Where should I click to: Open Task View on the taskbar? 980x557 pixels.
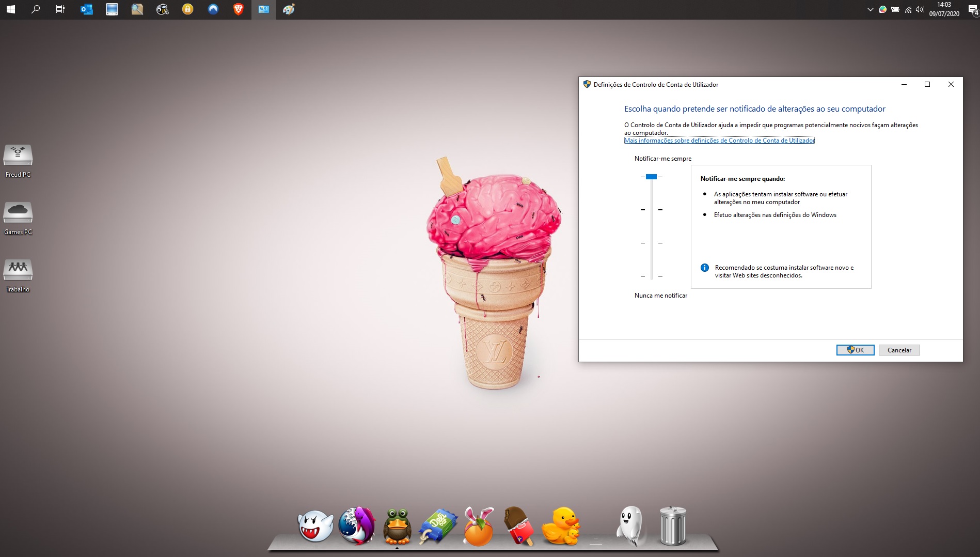click(60, 9)
